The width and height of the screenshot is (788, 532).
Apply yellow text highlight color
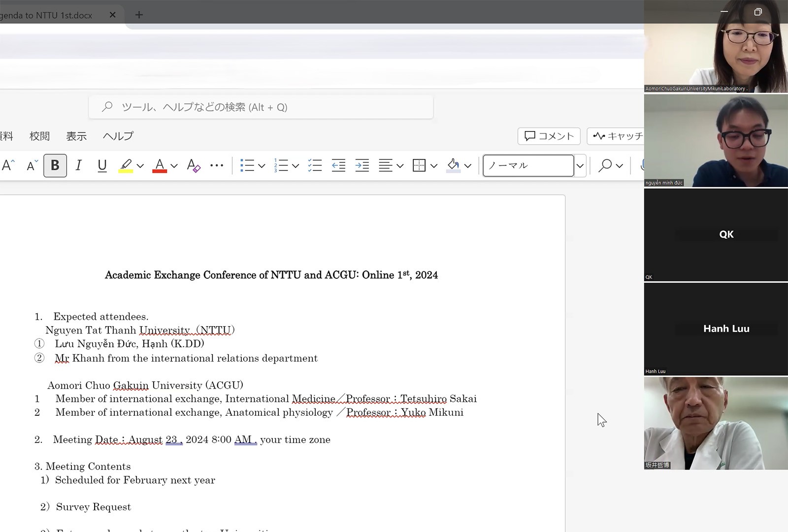126,166
